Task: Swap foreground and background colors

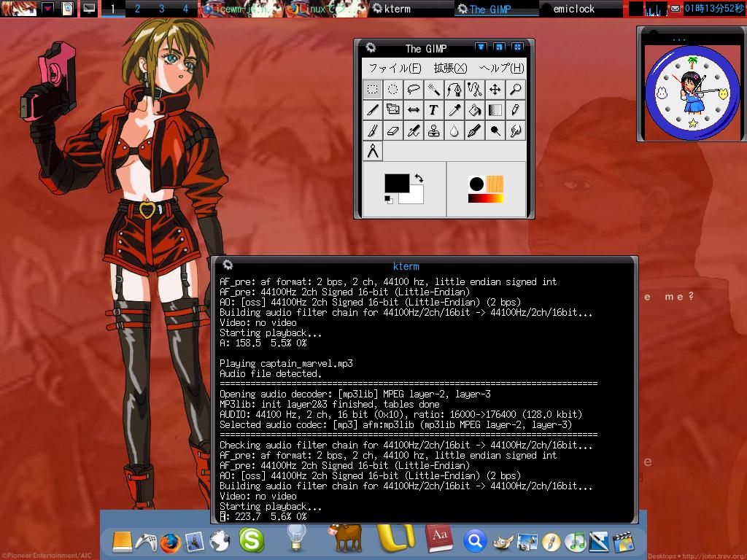Action: click(x=419, y=179)
